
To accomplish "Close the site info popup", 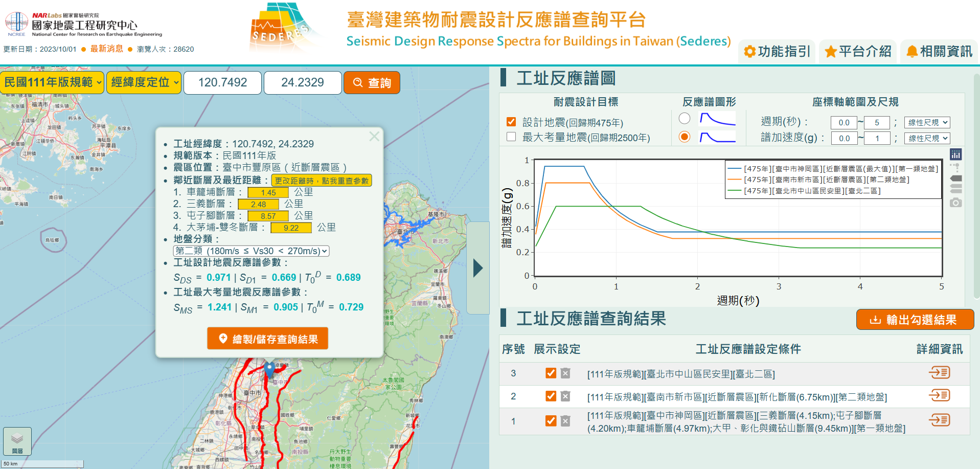I will coord(374,137).
